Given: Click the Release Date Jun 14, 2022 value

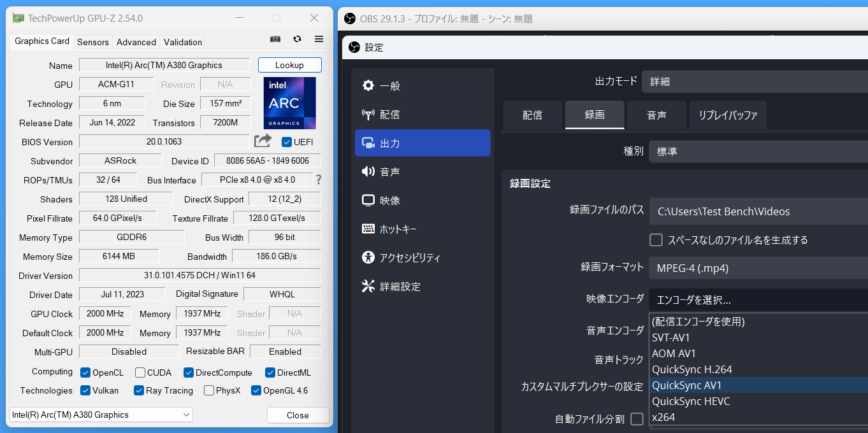Looking at the screenshot, I should pos(112,122).
